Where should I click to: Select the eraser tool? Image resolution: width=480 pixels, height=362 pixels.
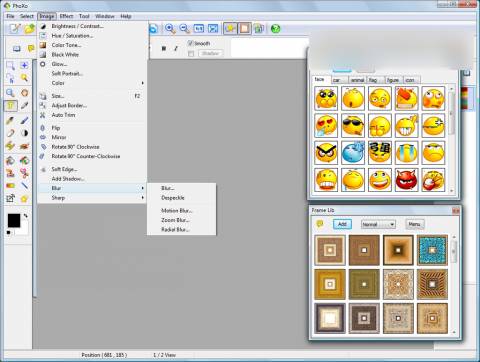[x=10, y=133]
